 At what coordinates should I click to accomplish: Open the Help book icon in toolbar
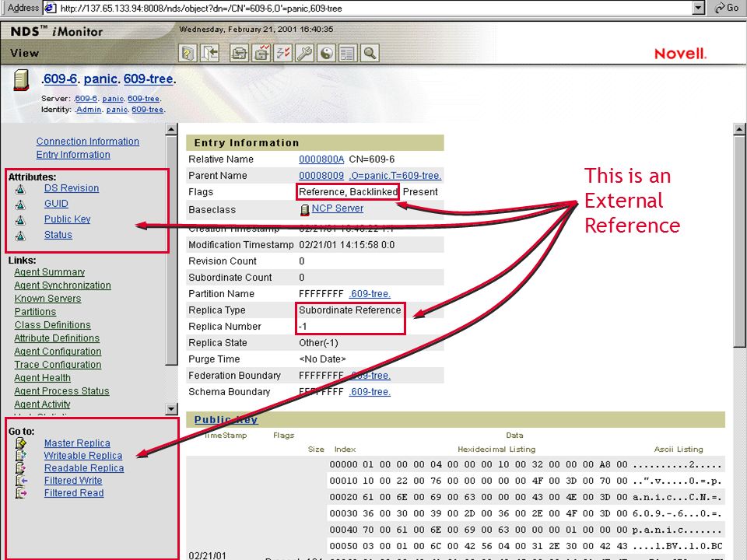point(188,53)
